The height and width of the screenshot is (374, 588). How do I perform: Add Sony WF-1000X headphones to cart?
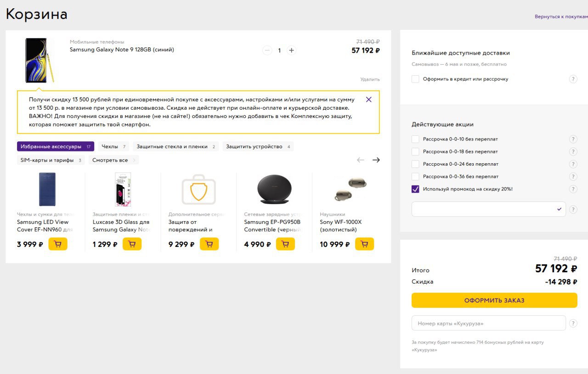pyautogui.click(x=365, y=244)
